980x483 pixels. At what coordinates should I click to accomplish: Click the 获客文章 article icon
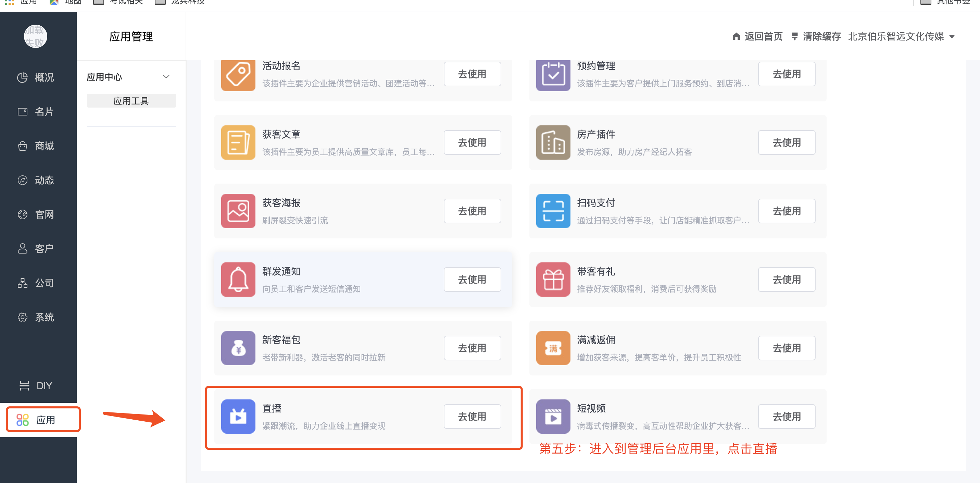(238, 143)
